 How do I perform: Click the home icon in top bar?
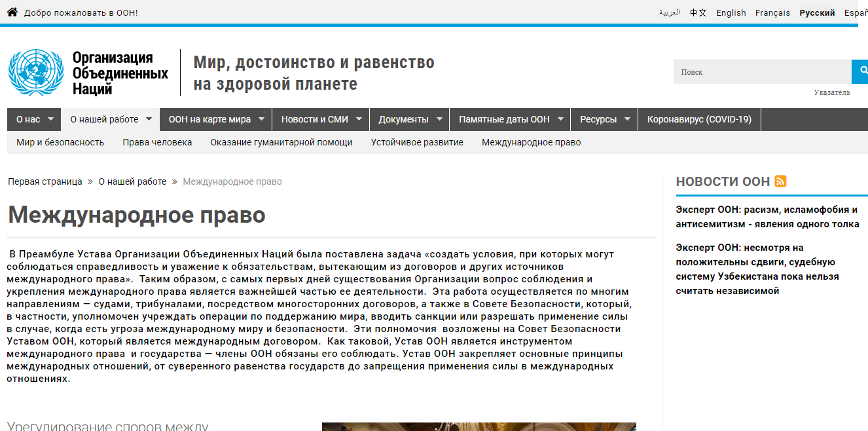12,12
